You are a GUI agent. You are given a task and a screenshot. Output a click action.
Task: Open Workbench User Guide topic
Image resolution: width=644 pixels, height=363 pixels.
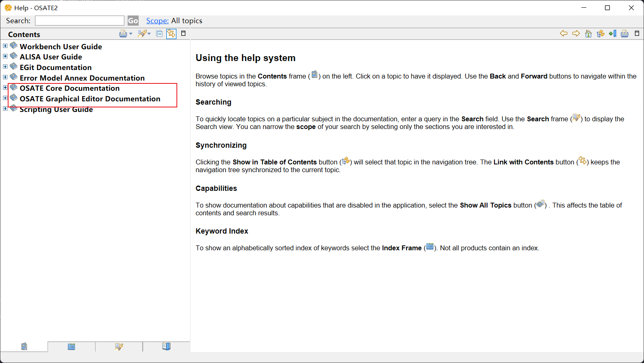click(x=61, y=47)
